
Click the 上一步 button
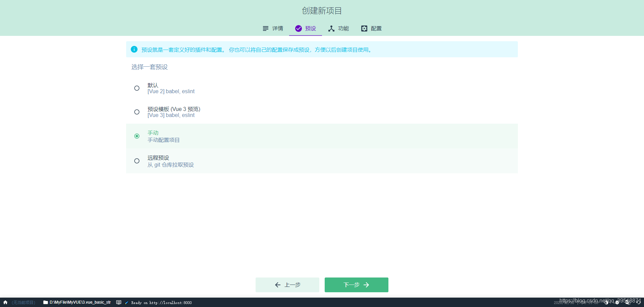[287, 285]
